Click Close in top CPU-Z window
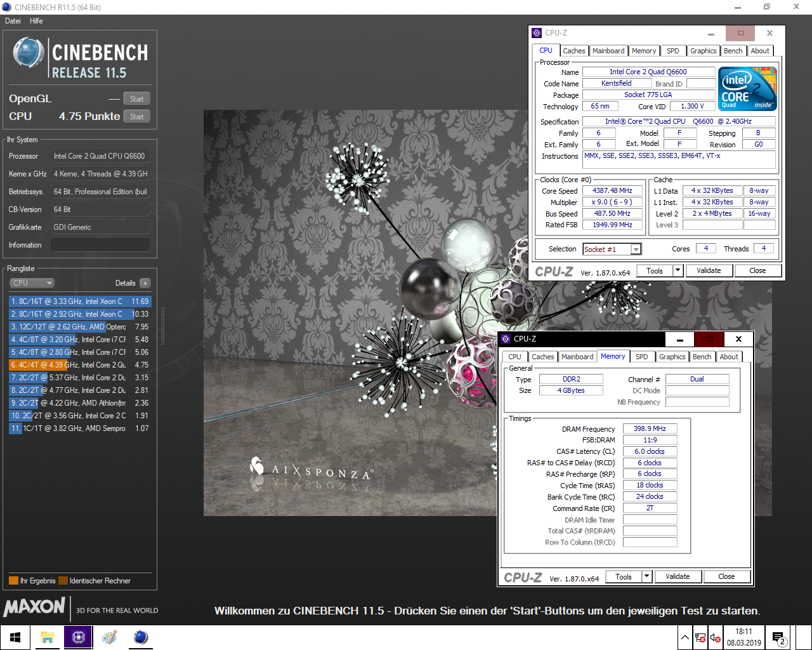This screenshot has width=812, height=650. tap(757, 271)
